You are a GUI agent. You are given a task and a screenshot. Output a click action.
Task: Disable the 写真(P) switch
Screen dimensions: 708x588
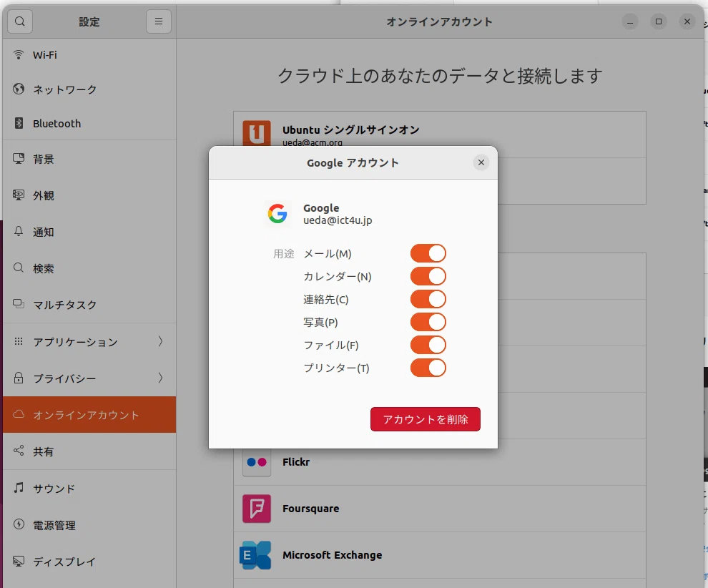(x=428, y=322)
